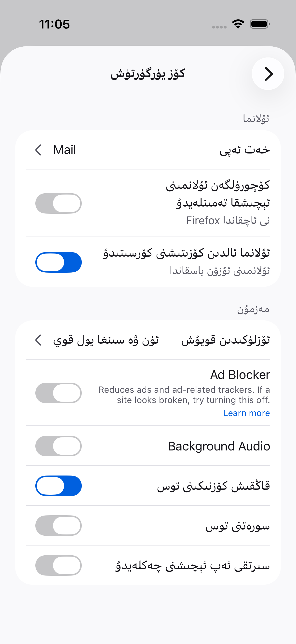Viewport: 296px width, 644px height.
Task: Disable the show link previews switch
Action: click(58, 262)
